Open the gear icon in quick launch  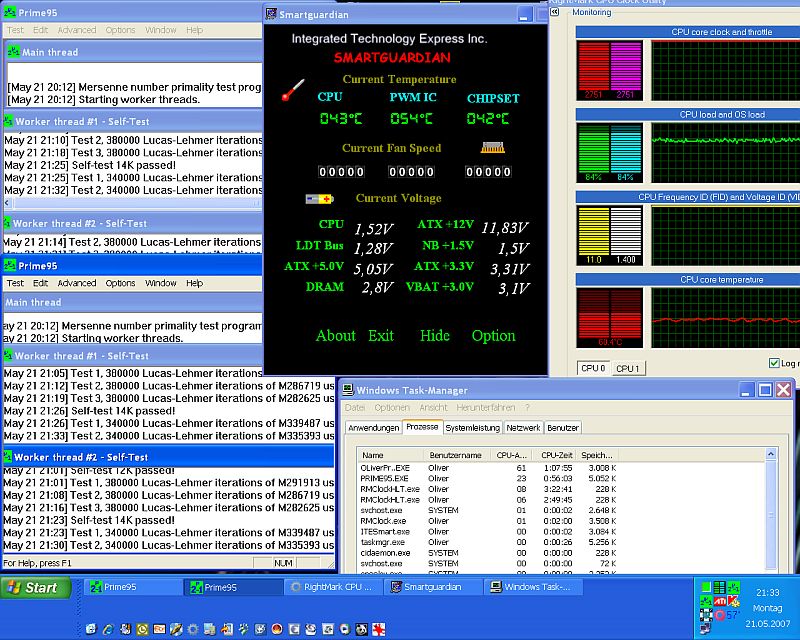click(x=193, y=629)
